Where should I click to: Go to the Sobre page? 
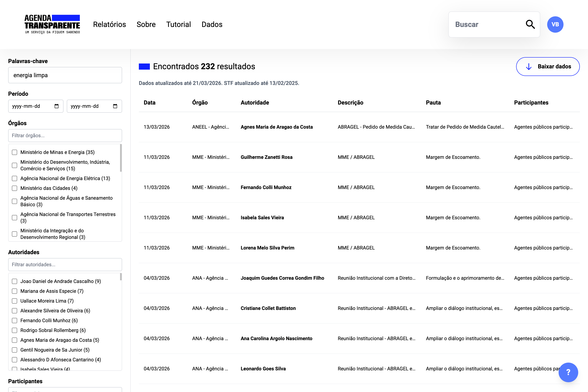(x=146, y=24)
